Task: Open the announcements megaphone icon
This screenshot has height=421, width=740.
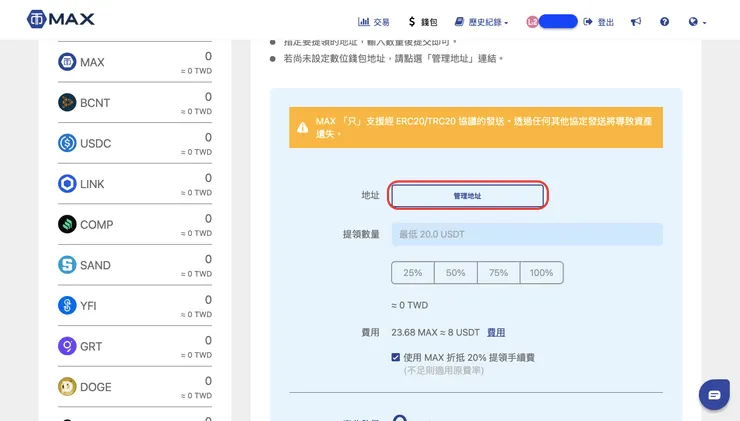Action: [x=636, y=22]
